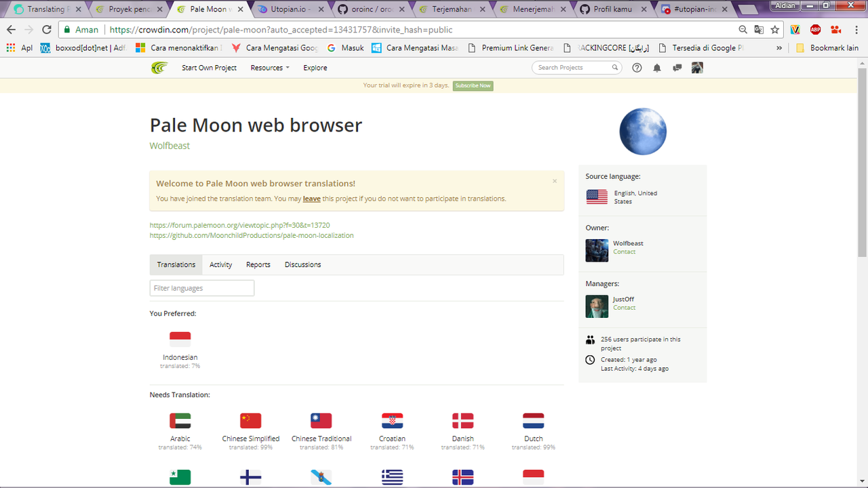Click the Wolfbeast owner avatar
Viewport: 868px width, 488px height.
(597, 250)
